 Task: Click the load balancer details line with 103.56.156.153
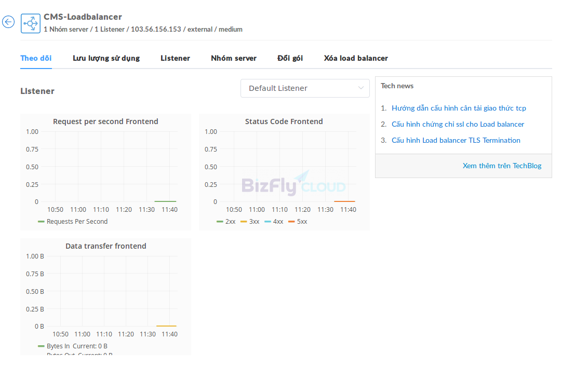143,29
